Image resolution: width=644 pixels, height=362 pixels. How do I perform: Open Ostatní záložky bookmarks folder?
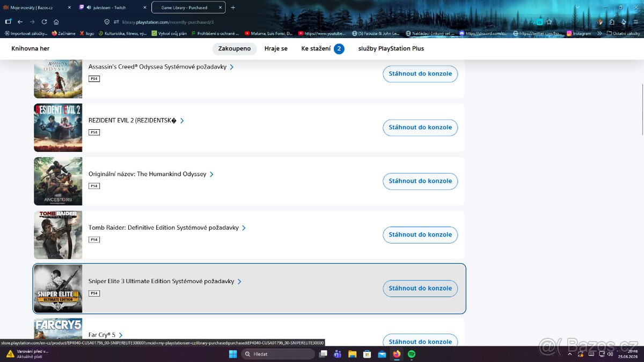coord(623,33)
